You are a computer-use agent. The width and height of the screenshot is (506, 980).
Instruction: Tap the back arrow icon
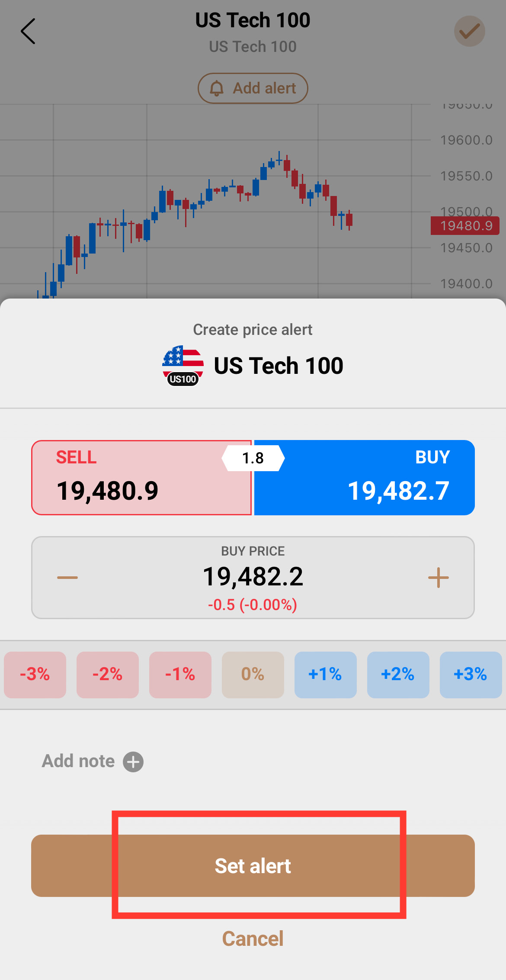click(x=28, y=31)
